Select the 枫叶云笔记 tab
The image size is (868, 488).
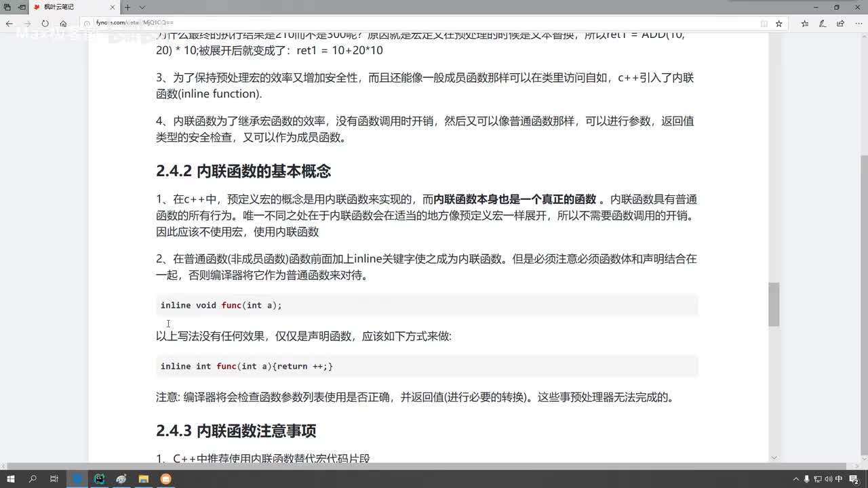75,7
